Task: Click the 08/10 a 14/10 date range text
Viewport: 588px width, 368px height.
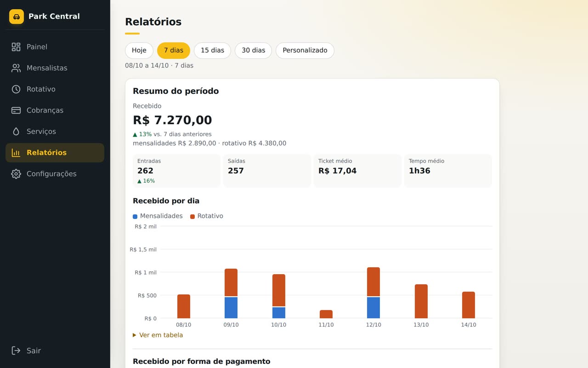Action: pyautogui.click(x=159, y=66)
